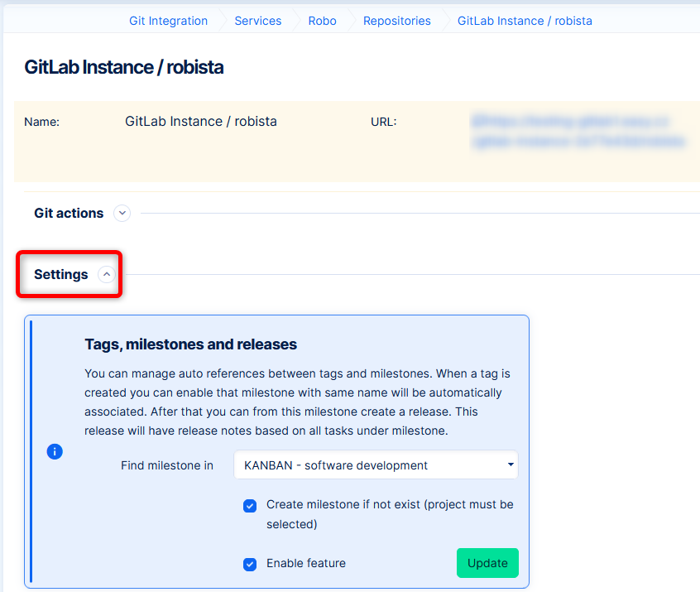700x592 pixels.
Task: Click the blue info icon
Action: tap(55, 451)
